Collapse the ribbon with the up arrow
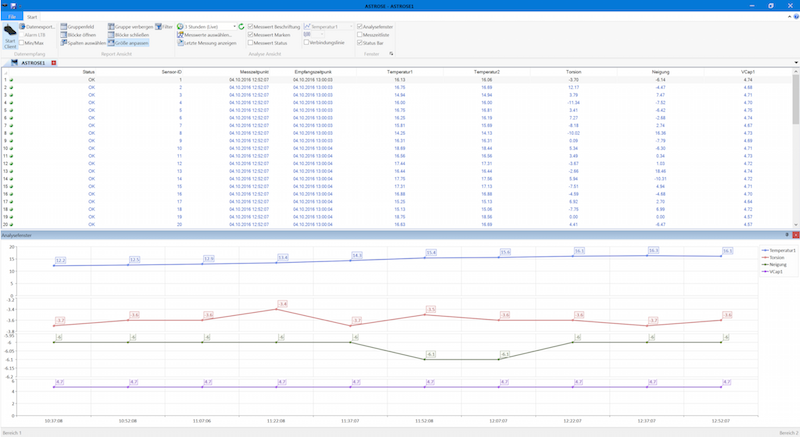800x437 pixels. tap(790, 17)
